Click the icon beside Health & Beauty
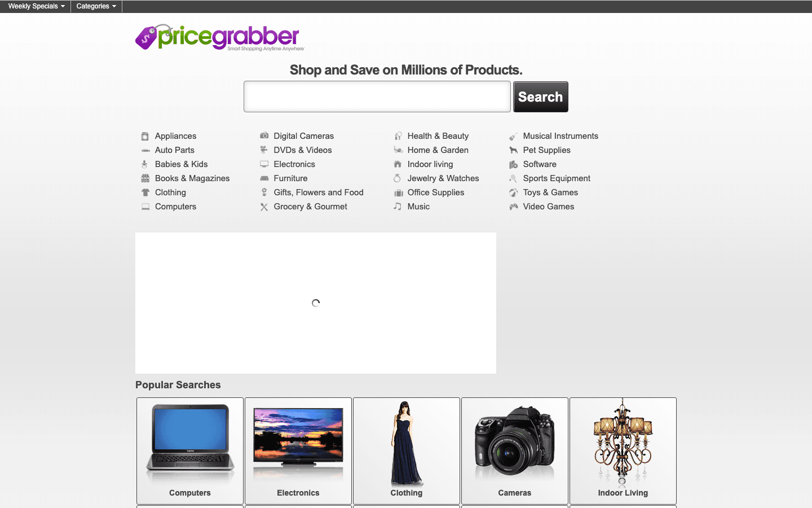 pos(398,136)
